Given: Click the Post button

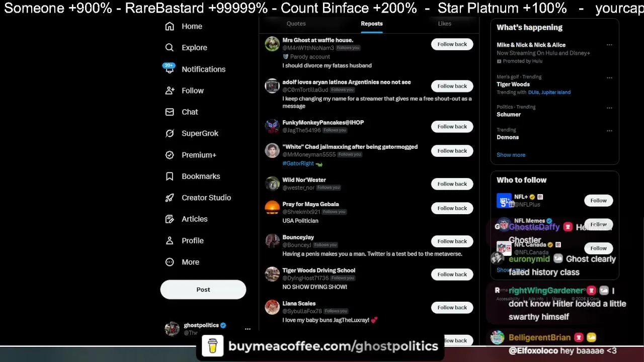Looking at the screenshot, I should [x=203, y=290].
